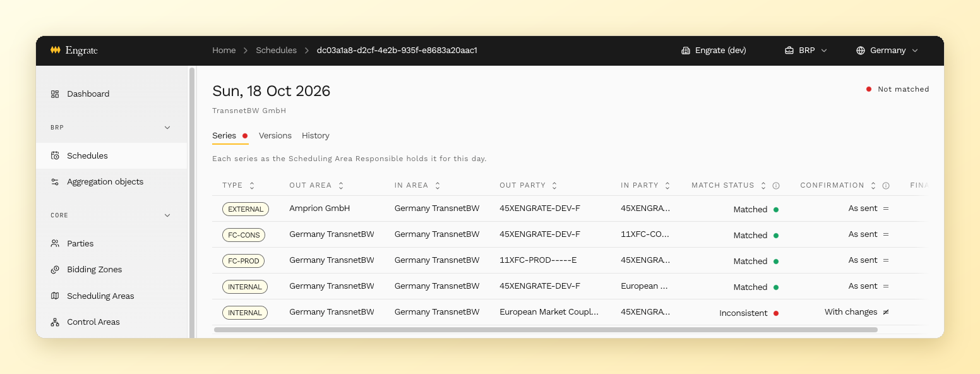Switch to the Versions tab
The width and height of the screenshot is (980, 374).
(x=275, y=136)
